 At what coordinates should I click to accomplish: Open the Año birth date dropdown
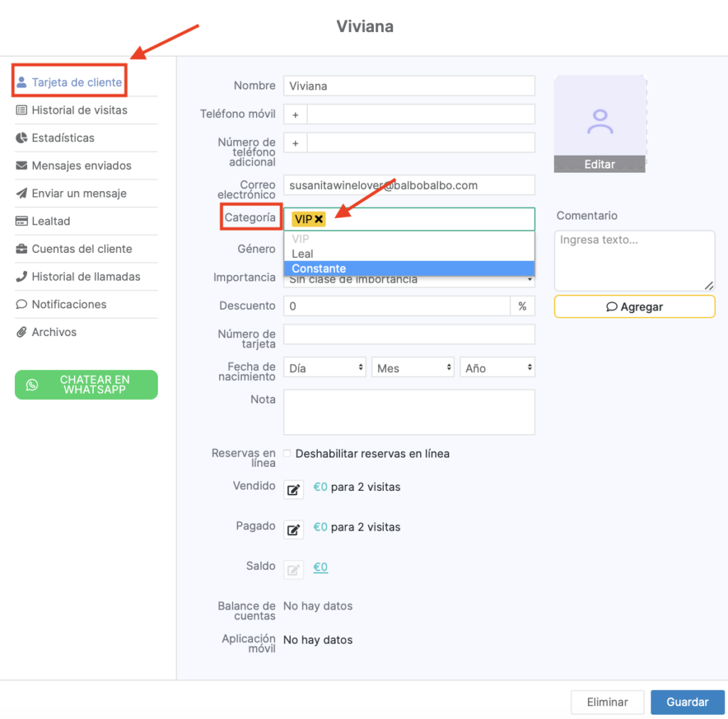[x=498, y=368]
